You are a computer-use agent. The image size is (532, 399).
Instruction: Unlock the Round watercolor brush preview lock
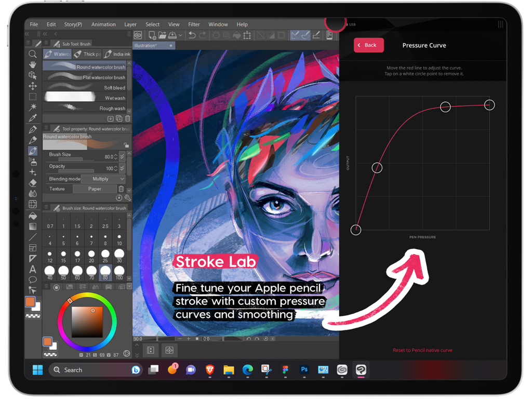126,145
